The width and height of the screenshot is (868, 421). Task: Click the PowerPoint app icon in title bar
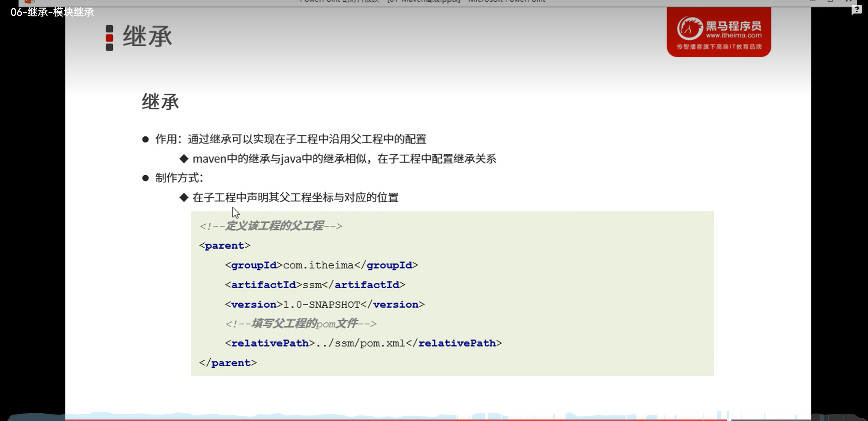30,2
